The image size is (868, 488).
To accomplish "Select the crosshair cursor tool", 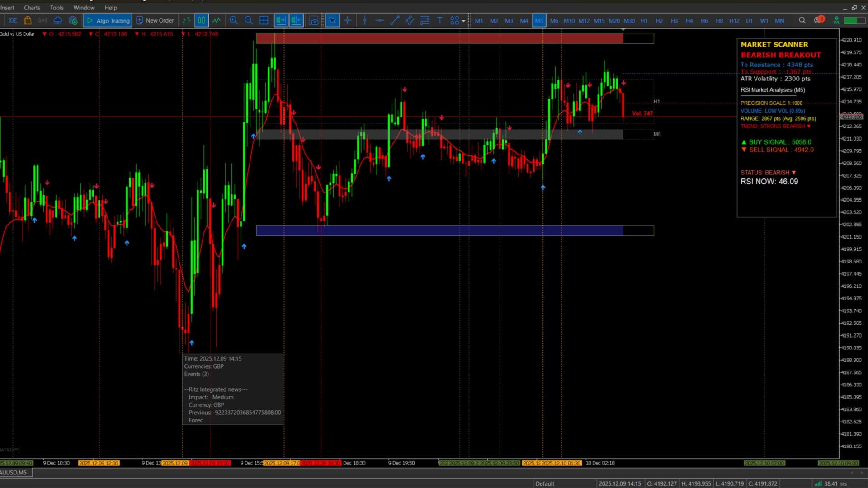I will point(347,20).
